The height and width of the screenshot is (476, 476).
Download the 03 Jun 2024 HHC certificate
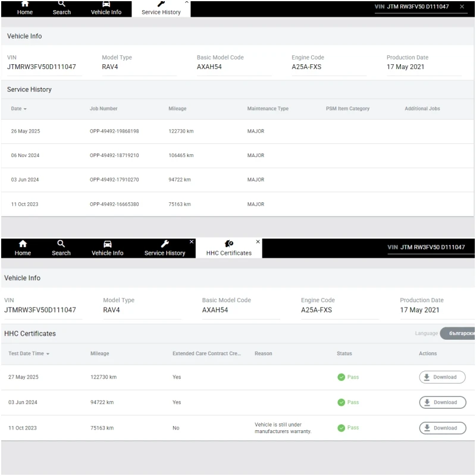(x=442, y=402)
